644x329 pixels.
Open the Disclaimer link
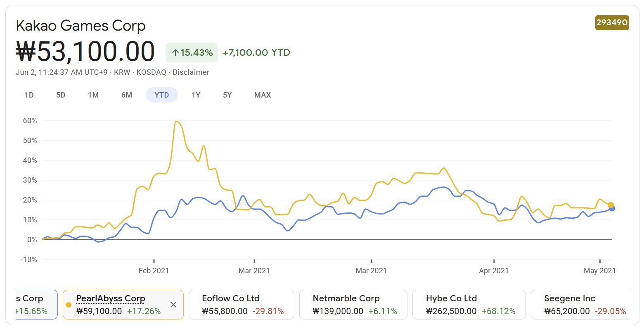[x=191, y=72]
